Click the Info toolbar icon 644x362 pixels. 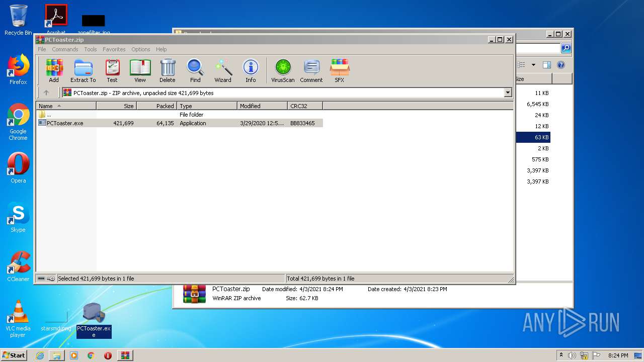pos(251,71)
